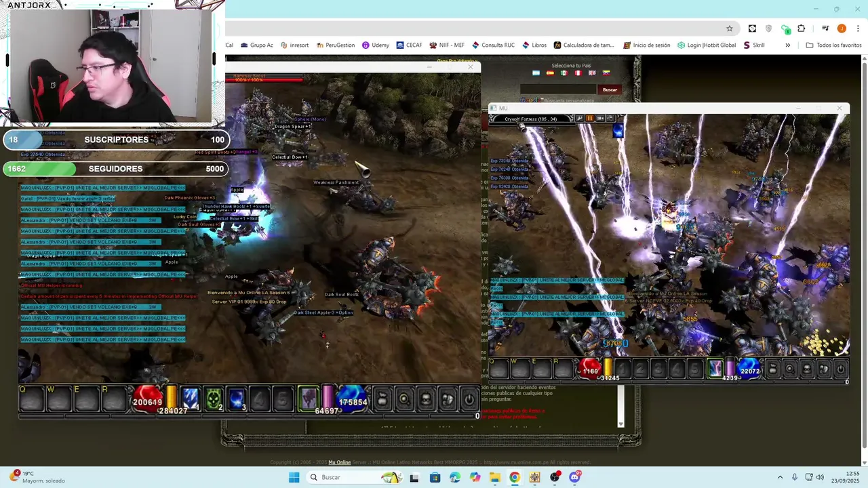
Task: Click the W item slot in left MU window
Action: 58,399
